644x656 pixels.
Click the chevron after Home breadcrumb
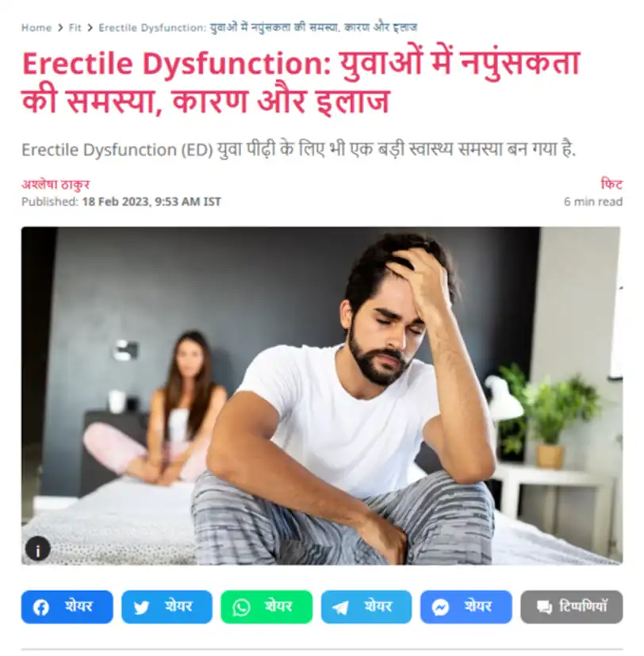pos(60,28)
